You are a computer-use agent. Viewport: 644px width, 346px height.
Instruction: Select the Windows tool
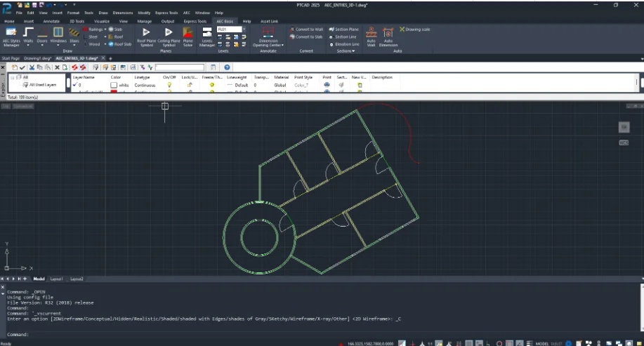tap(58, 35)
